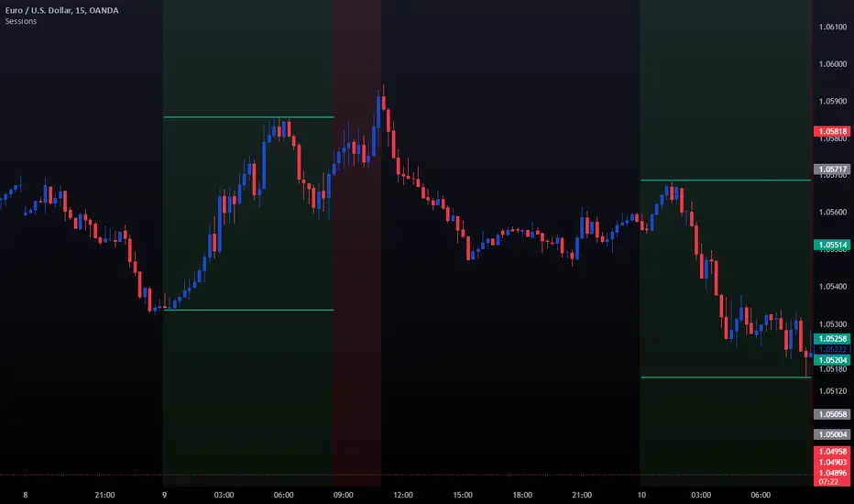Click the Euro / U.S. Dollar symbol title
This screenshot has height=504, width=854.
(x=61, y=10)
